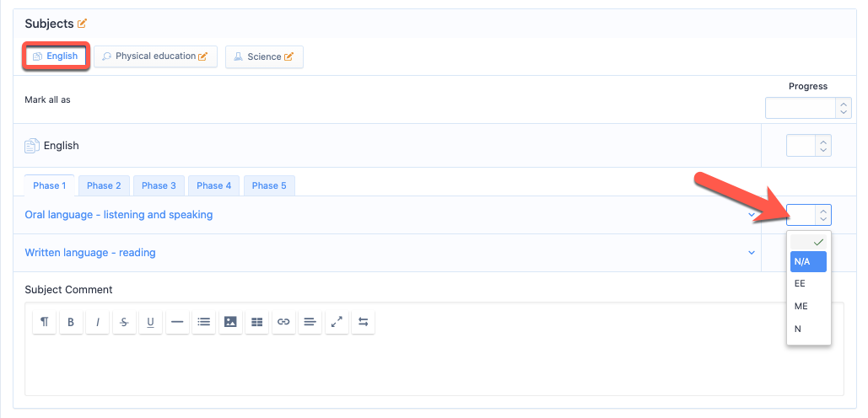Click the insert link icon
This screenshot has width=868, height=418.
click(283, 322)
